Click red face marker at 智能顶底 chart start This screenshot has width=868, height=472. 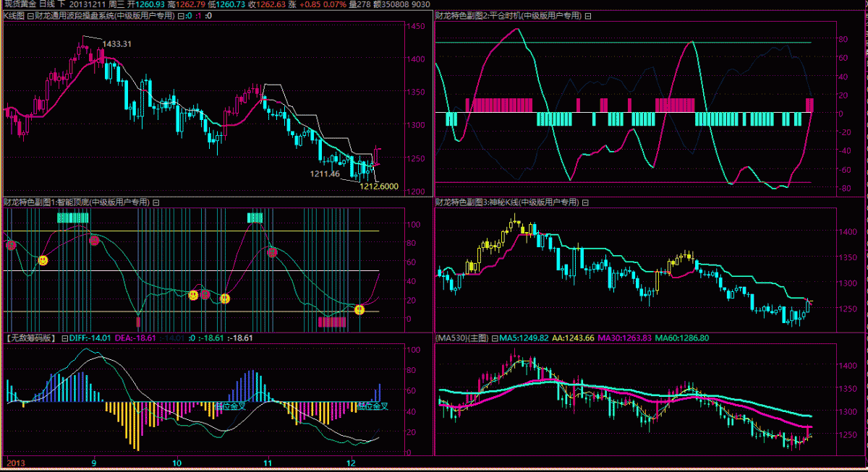pos(10,245)
